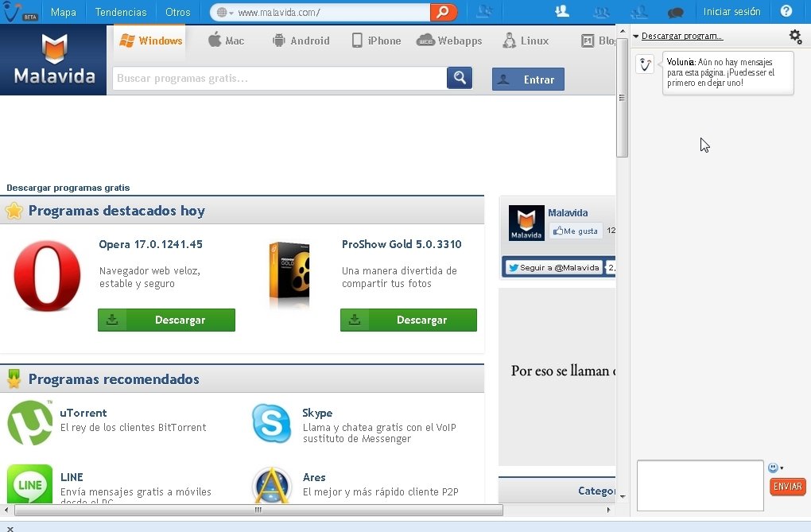Click the vertical scrollbar thumb
Screen dimensions: 811x532
pyautogui.click(x=623, y=97)
